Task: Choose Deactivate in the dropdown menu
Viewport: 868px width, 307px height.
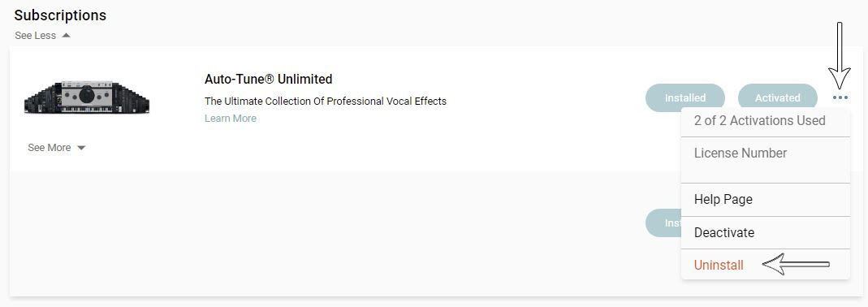Action: point(724,233)
